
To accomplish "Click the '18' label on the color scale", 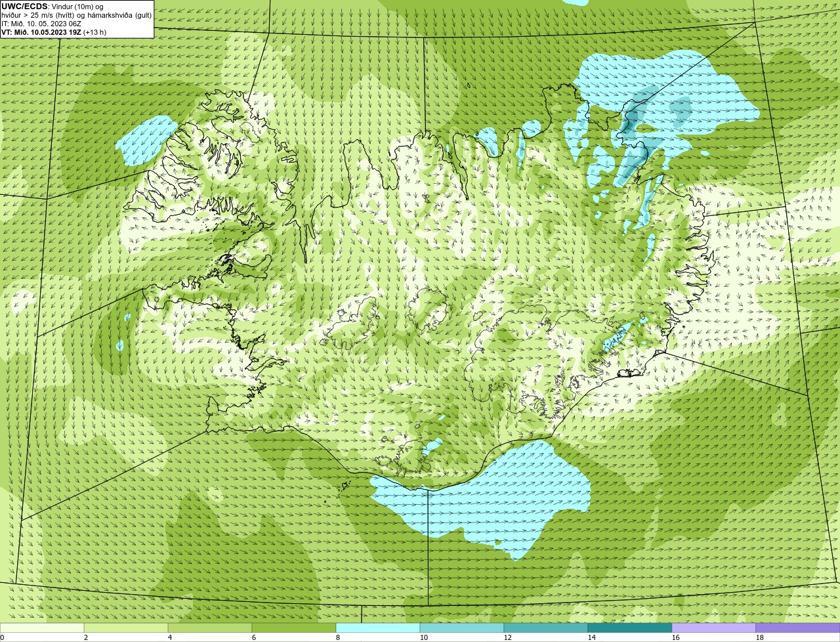I will (x=760, y=637).
